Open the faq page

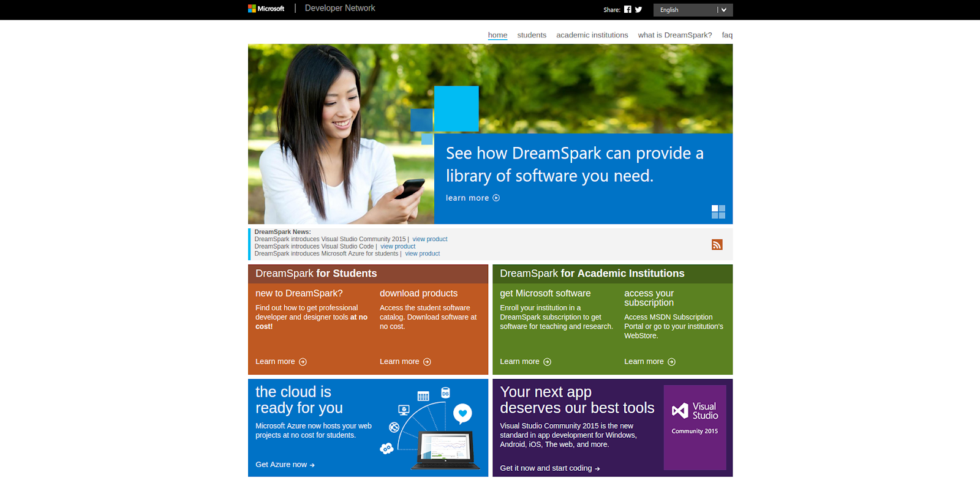pos(727,35)
